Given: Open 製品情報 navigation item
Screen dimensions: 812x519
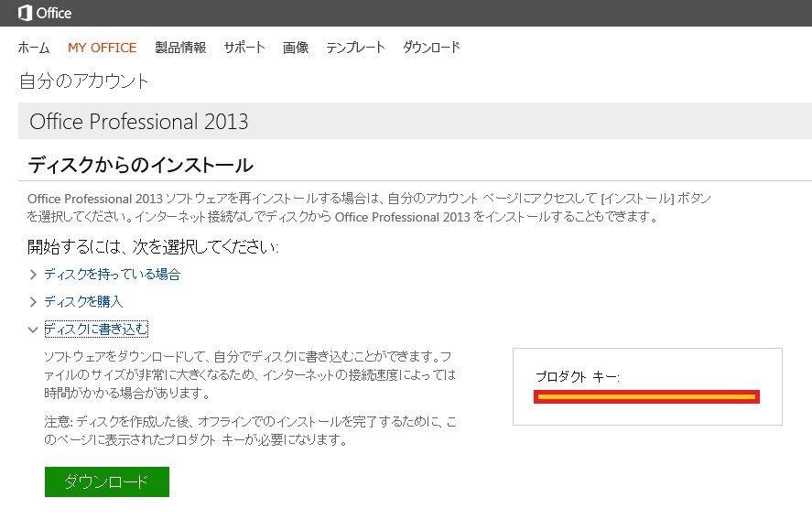Looking at the screenshot, I should [x=180, y=48].
